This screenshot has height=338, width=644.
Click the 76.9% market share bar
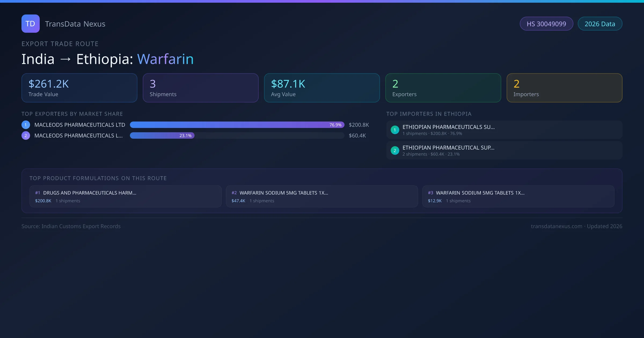[237, 125]
